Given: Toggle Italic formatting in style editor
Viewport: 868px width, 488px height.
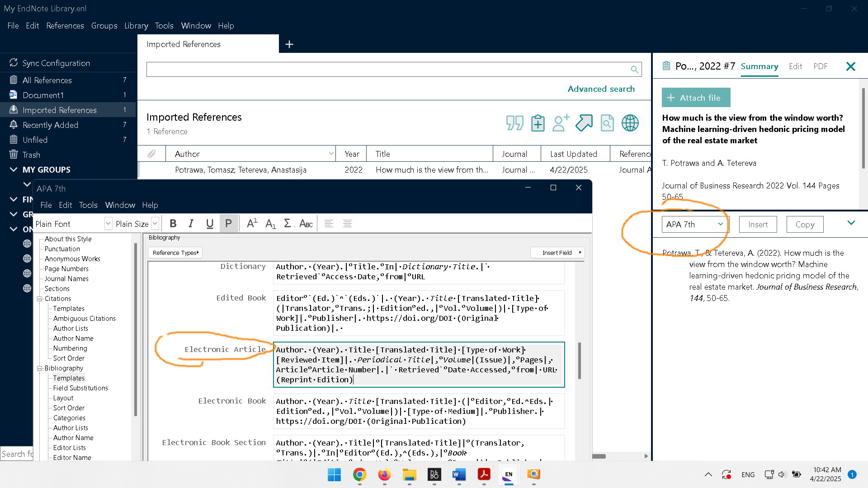Looking at the screenshot, I should [x=191, y=224].
